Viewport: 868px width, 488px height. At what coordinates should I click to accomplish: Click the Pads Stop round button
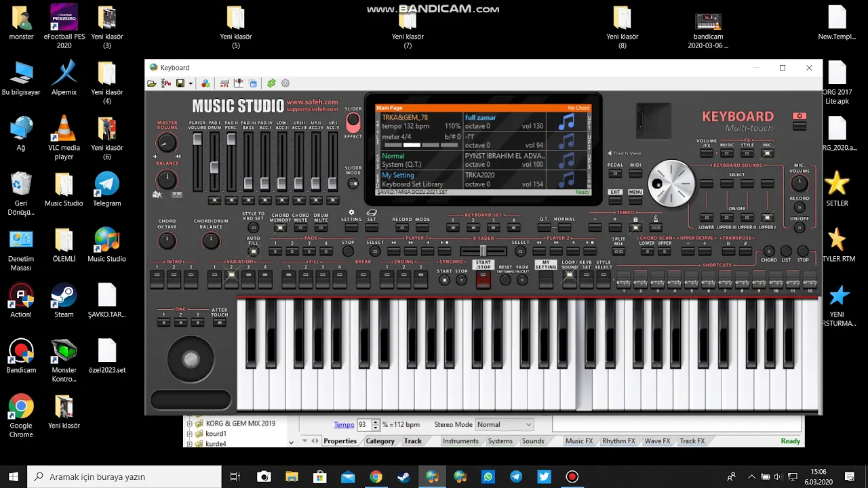pyautogui.click(x=348, y=251)
